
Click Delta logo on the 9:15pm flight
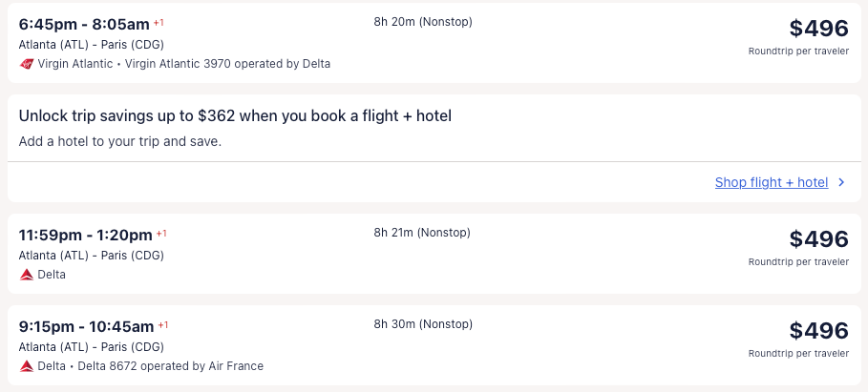point(26,366)
